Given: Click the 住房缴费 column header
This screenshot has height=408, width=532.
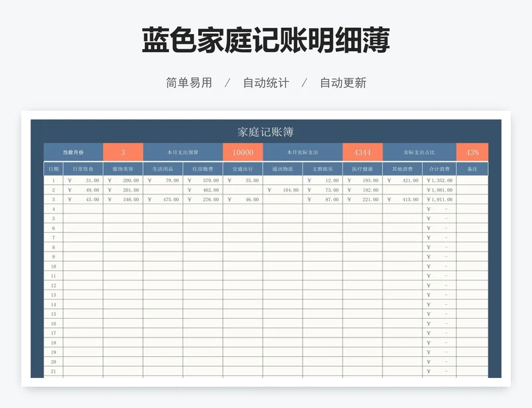Looking at the screenshot, I should click(203, 169).
